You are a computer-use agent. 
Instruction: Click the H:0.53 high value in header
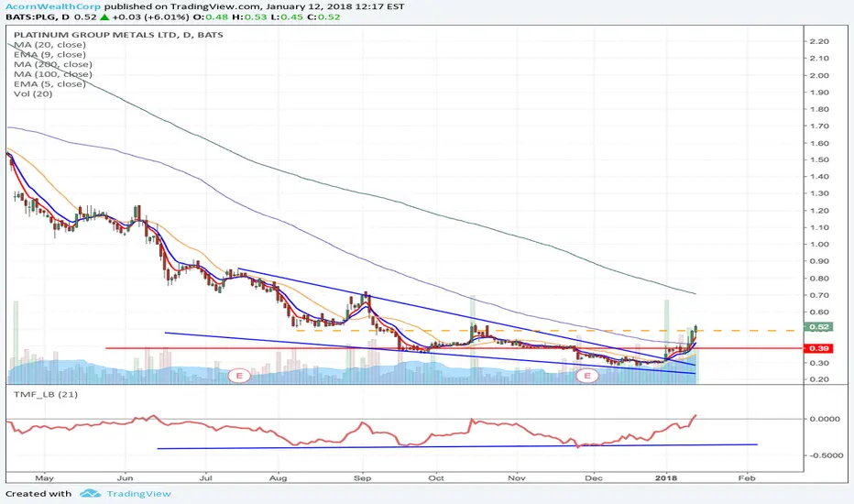(249, 16)
